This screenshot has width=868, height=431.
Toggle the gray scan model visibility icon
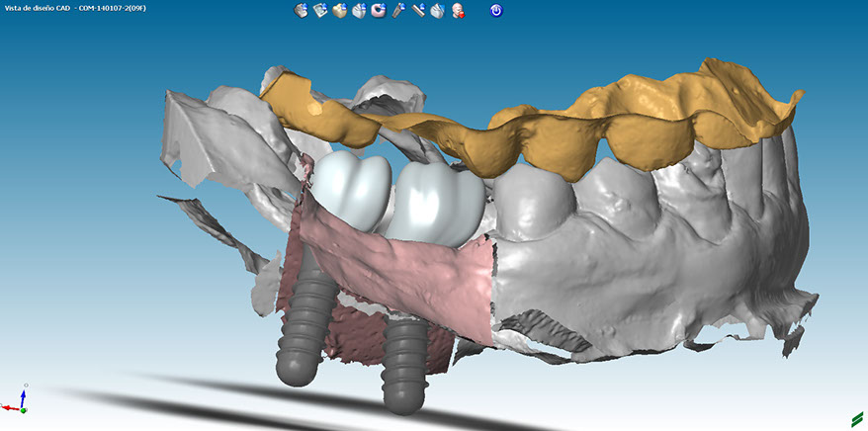click(x=302, y=11)
